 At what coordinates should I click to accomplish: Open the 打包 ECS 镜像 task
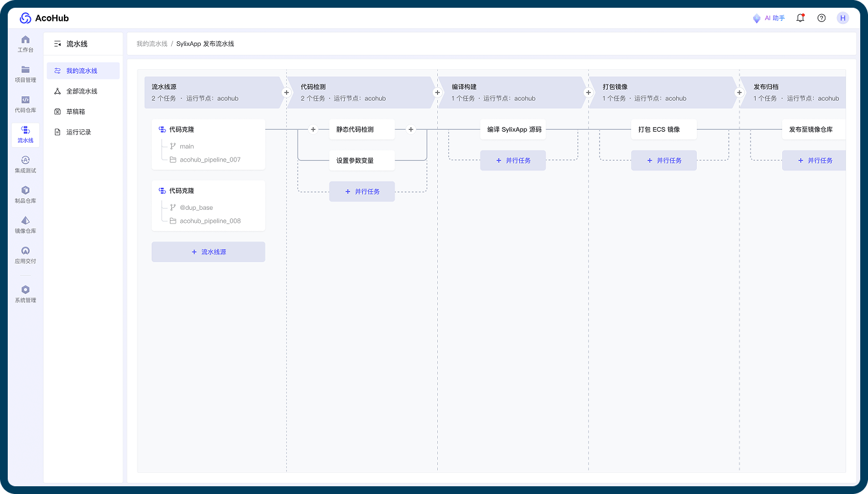point(664,129)
